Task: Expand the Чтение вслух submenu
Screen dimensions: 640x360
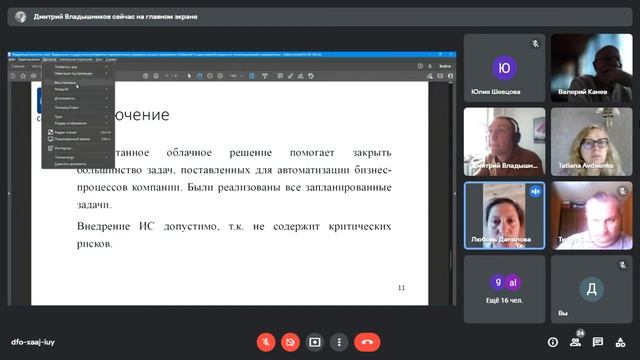Action: click(x=78, y=157)
